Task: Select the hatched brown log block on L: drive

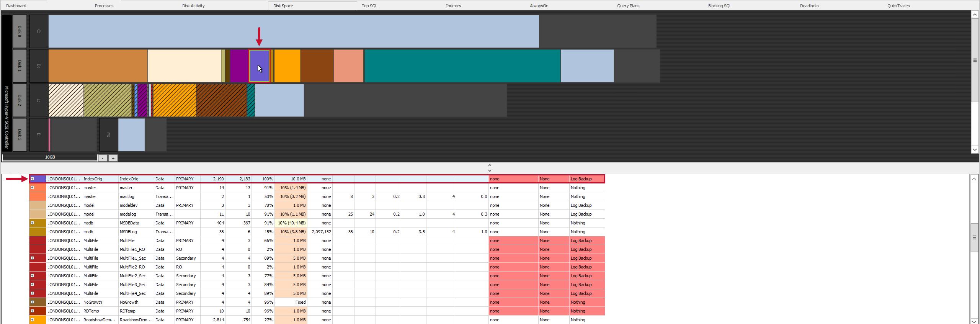Action: click(x=222, y=100)
